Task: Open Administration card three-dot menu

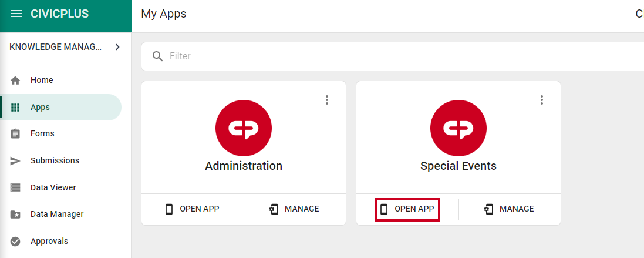Action: (327, 99)
